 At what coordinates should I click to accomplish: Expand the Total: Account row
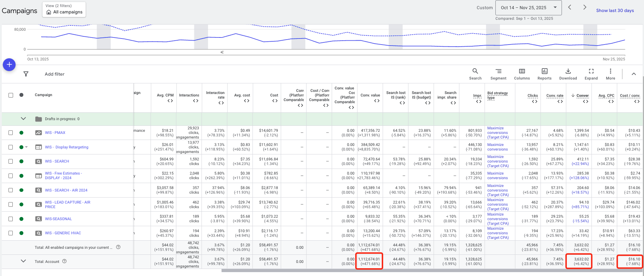click(x=23, y=261)
